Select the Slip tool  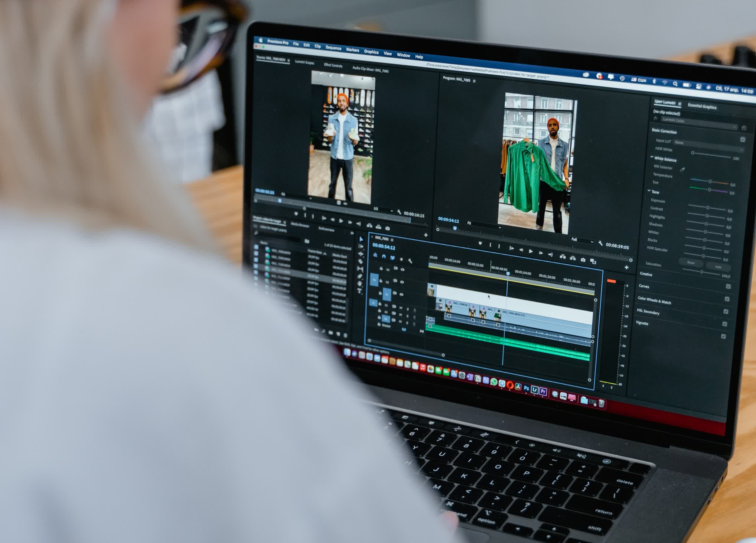(x=360, y=269)
